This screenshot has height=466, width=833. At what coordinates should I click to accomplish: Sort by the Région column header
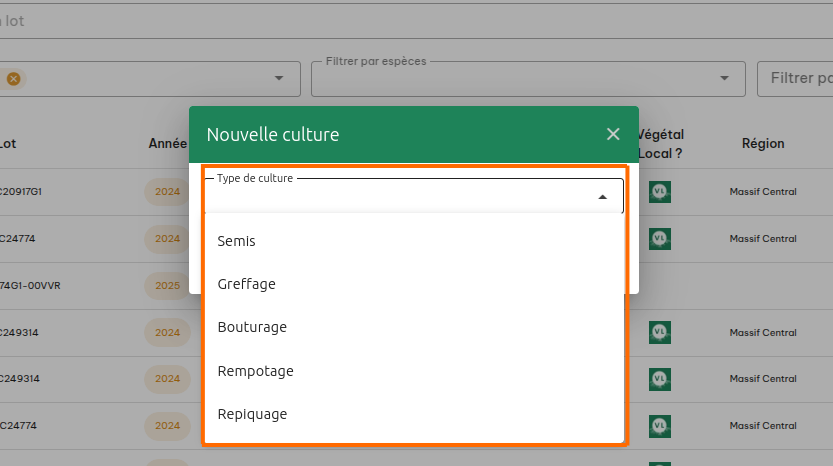coord(762,143)
